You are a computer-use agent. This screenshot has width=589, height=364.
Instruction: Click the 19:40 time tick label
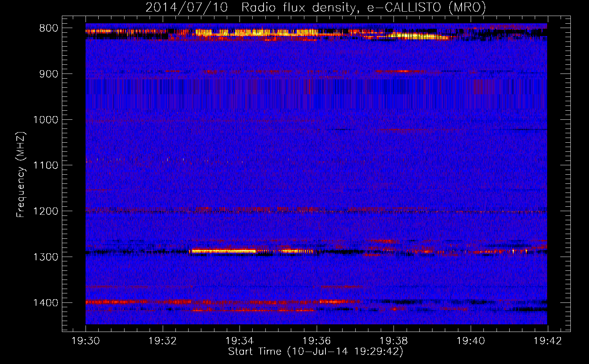click(471, 341)
